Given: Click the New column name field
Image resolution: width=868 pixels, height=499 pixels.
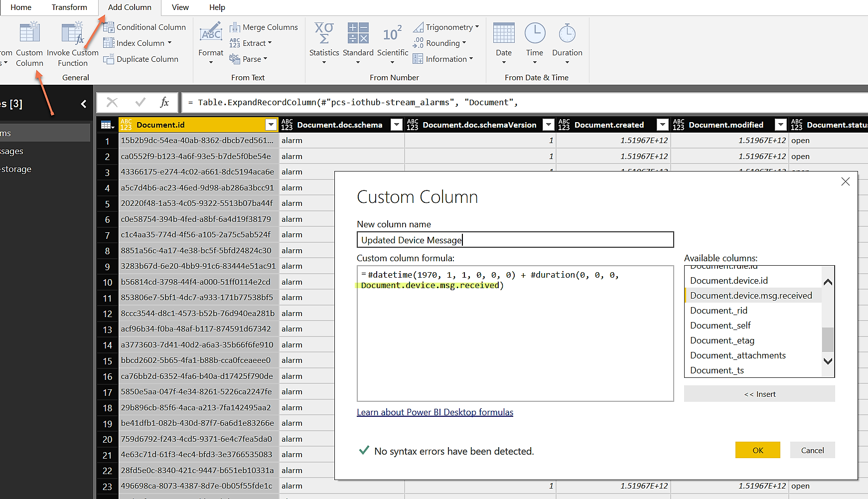Looking at the screenshot, I should (515, 240).
